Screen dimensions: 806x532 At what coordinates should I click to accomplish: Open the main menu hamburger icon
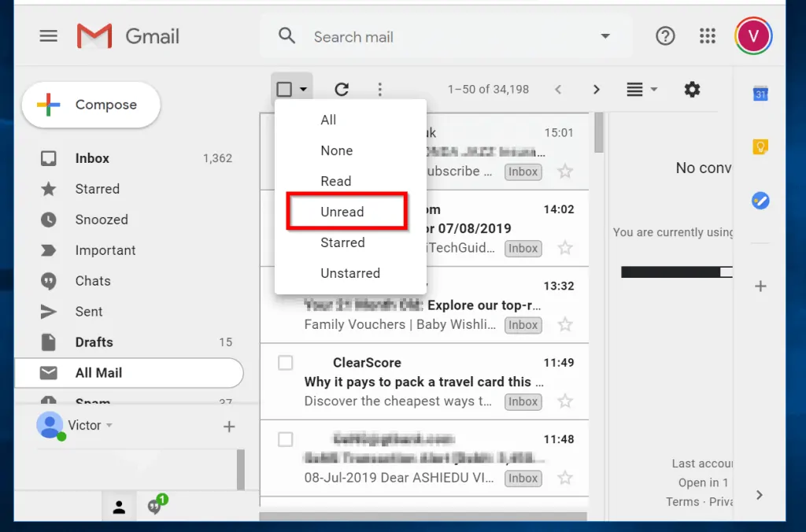(x=48, y=35)
